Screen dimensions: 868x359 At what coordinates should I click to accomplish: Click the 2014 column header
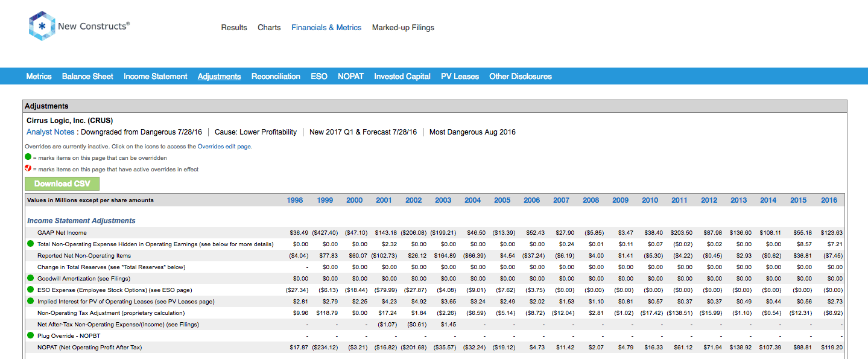(x=768, y=200)
